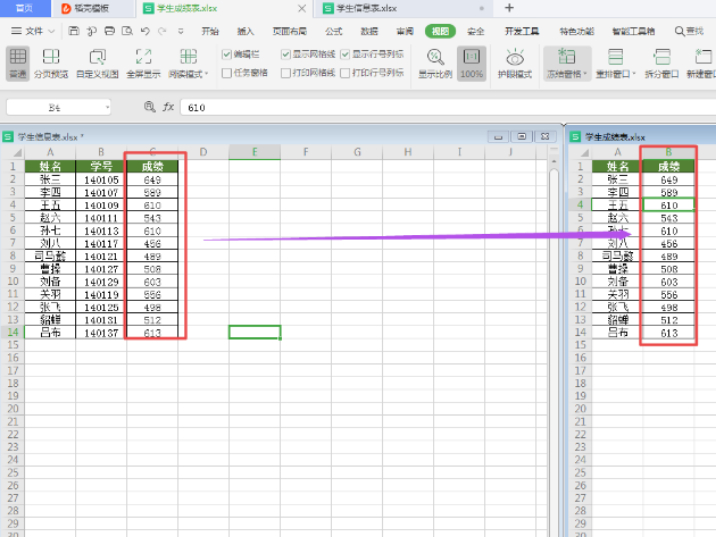Open the 特色功能 special features tab

(x=577, y=31)
